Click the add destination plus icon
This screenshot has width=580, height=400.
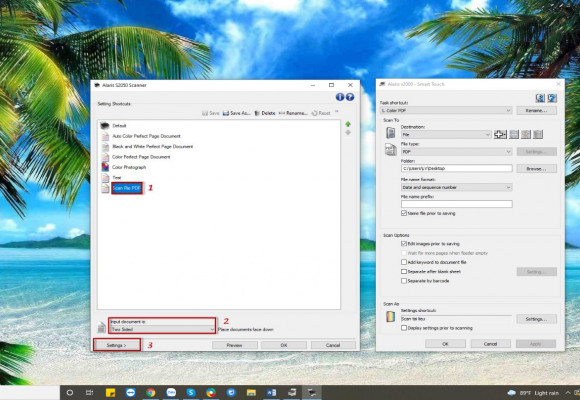point(500,134)
